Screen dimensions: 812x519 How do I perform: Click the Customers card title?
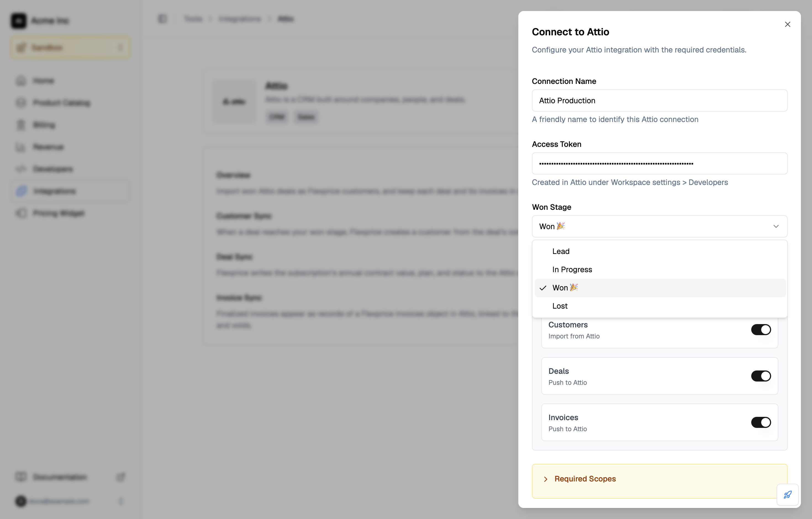(x=568, y=325)
